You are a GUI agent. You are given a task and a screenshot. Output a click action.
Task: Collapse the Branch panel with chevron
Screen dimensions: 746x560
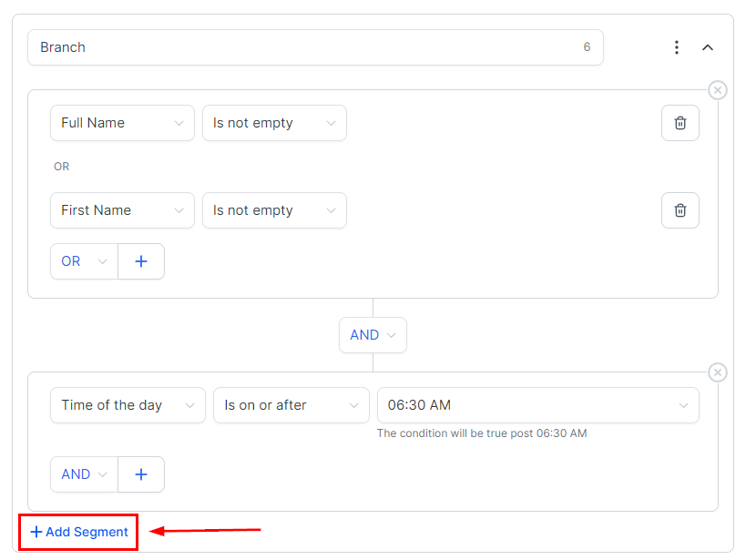pos(708,47)
